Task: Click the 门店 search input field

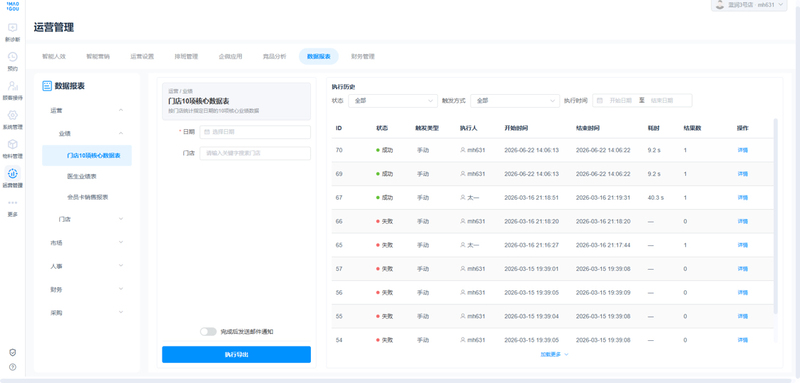Action: coord(255,153)
